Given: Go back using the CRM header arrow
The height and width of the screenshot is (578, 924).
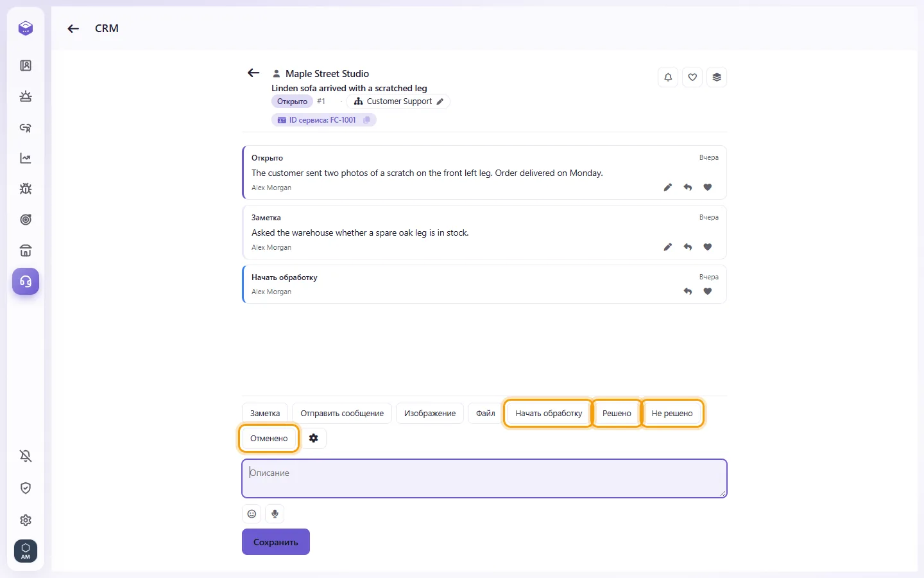Looking at the screenshot, I should 73,28.
